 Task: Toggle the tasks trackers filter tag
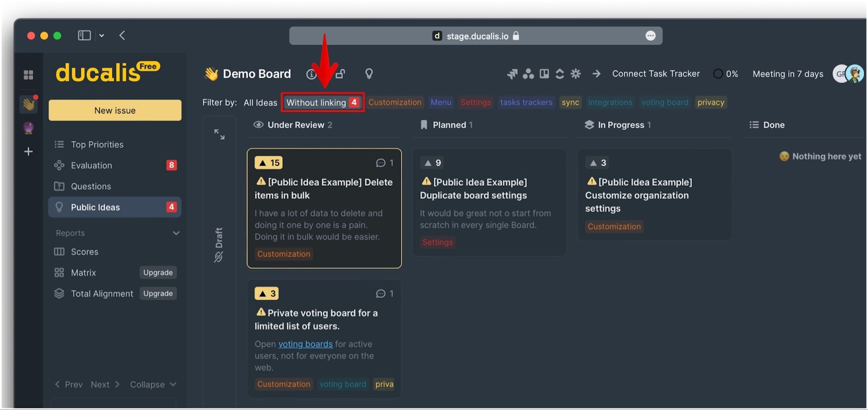(x=526, y=103)
